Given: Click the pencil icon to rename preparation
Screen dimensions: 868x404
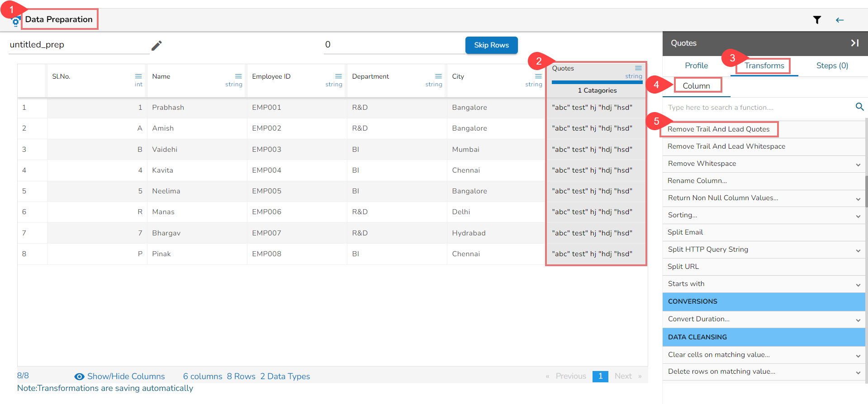Looking at the screenshot, I should pos(157,45).
